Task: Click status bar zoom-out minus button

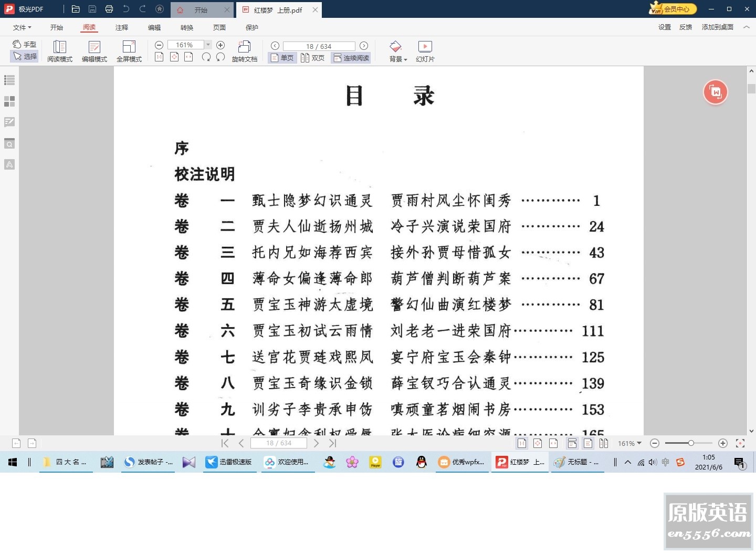Action: [655, 443]
